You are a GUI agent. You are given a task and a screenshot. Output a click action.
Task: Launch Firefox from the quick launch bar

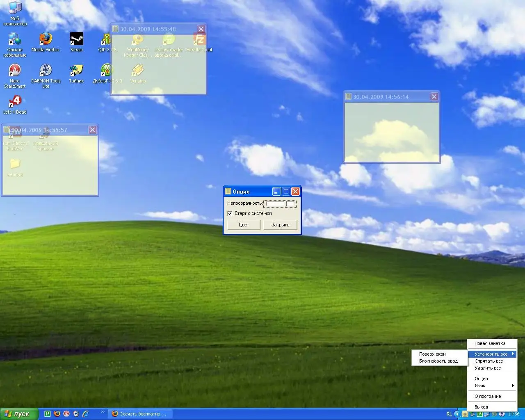(57, 414)
